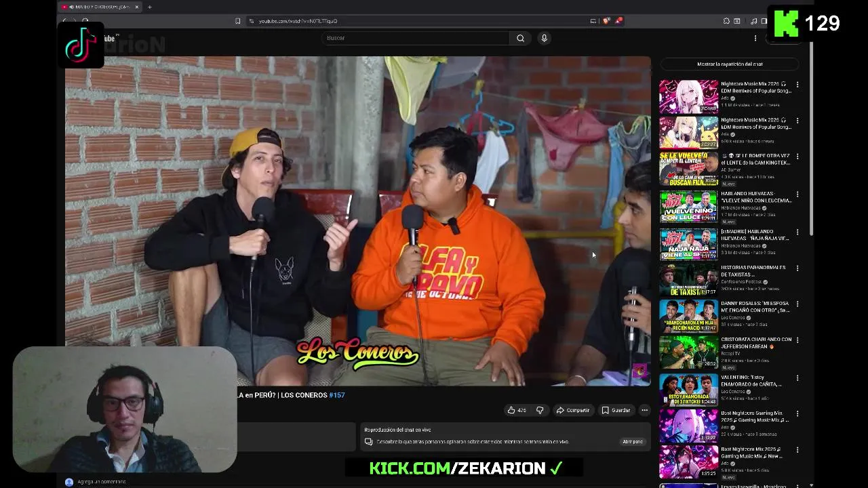
Task: Open Danny Rosales 'Mi esposa me engañó' video
Action: (688, 316)
